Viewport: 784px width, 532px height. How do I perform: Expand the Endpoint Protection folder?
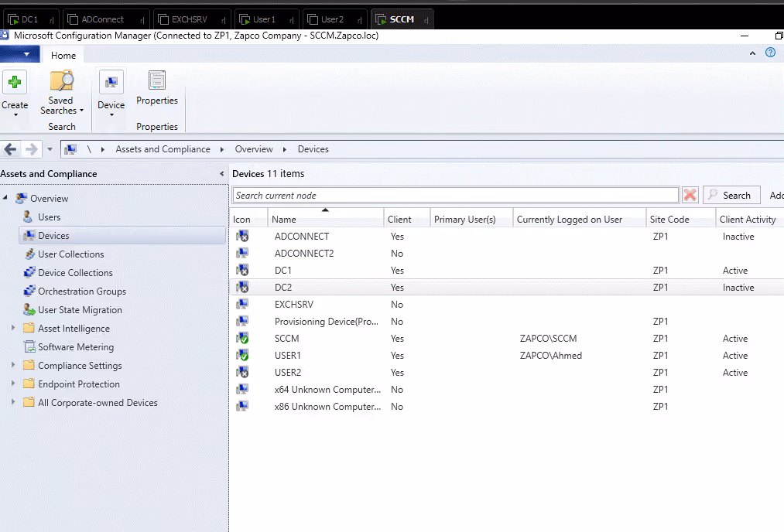pos(13,384)
